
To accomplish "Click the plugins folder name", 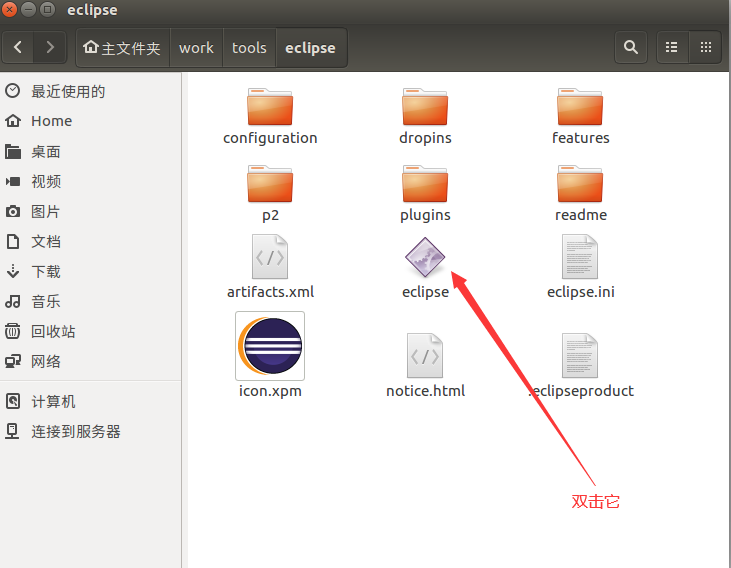I will pyautogui.click(x=425, y=215).
